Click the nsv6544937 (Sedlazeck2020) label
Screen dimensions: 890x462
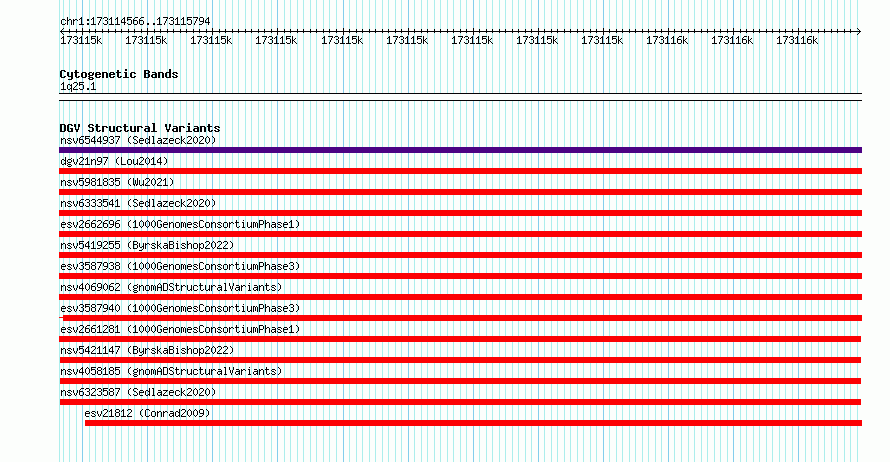[x=138, y=140]
